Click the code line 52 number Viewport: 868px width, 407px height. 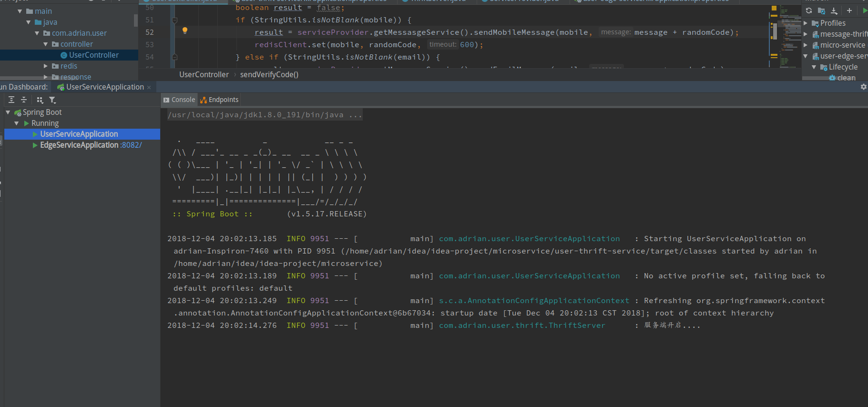tap(150, 32)
